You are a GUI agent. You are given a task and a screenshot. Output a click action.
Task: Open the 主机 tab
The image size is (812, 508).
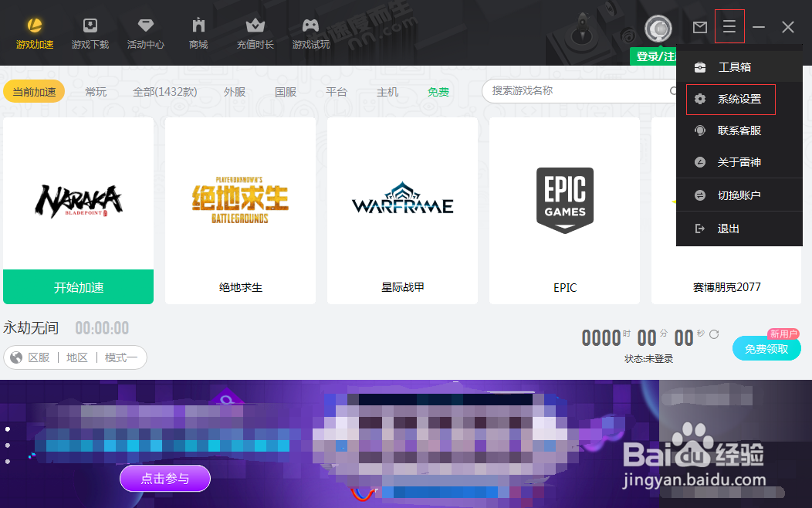click(x=387, y=92)
